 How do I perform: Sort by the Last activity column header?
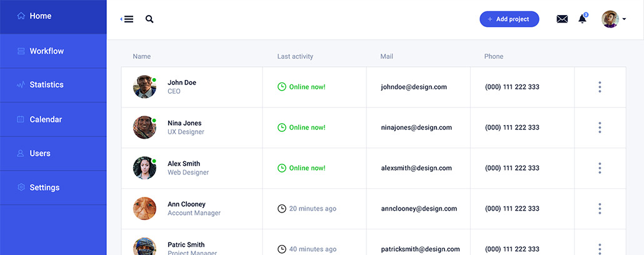[x=295, y=57]
